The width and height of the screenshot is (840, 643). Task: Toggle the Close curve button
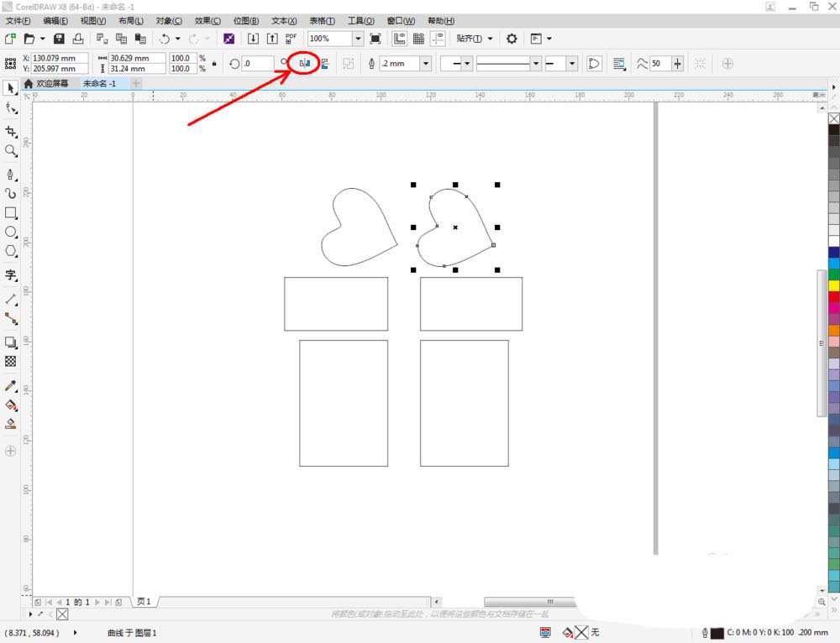click(594, 64)
